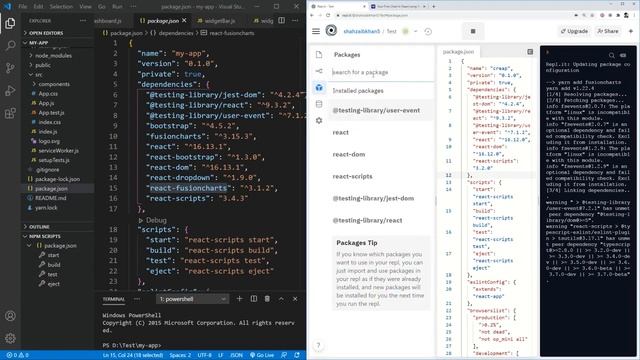Select react-dom in installed packages
Viewport: 640px width, 360px height.
coord(349,154)
